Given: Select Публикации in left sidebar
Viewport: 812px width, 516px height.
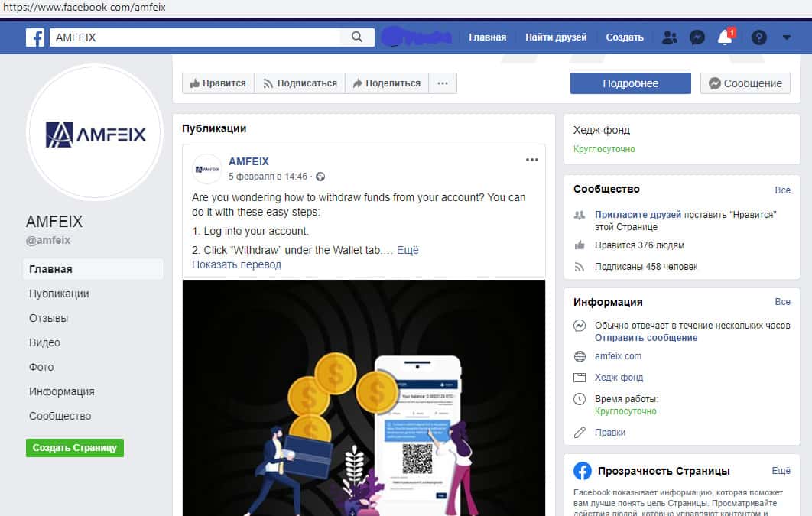Looking at the screenshot, I should (x=59, y=294).
